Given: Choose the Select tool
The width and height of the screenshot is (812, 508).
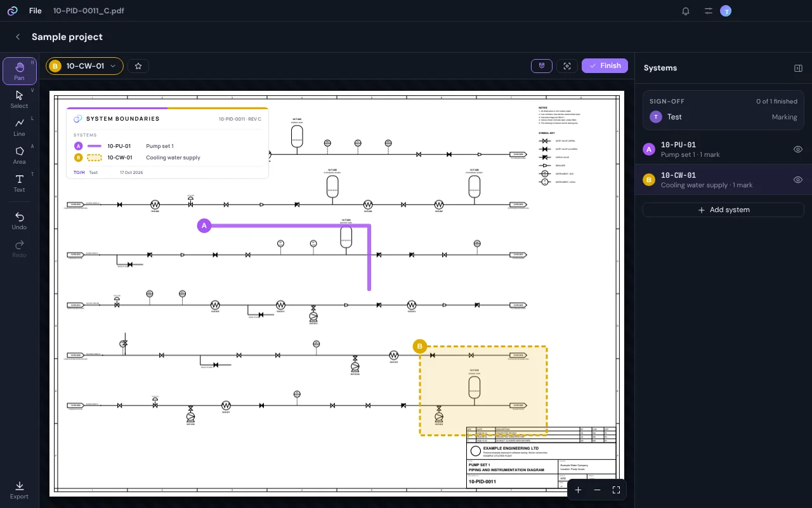Looking at the screenshot, I should pos(20,99).
